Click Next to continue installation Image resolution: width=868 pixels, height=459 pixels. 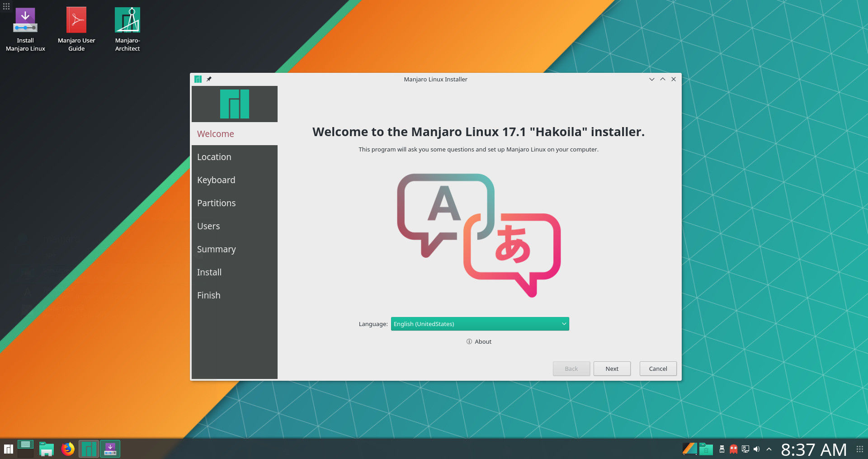coord(612,369)
